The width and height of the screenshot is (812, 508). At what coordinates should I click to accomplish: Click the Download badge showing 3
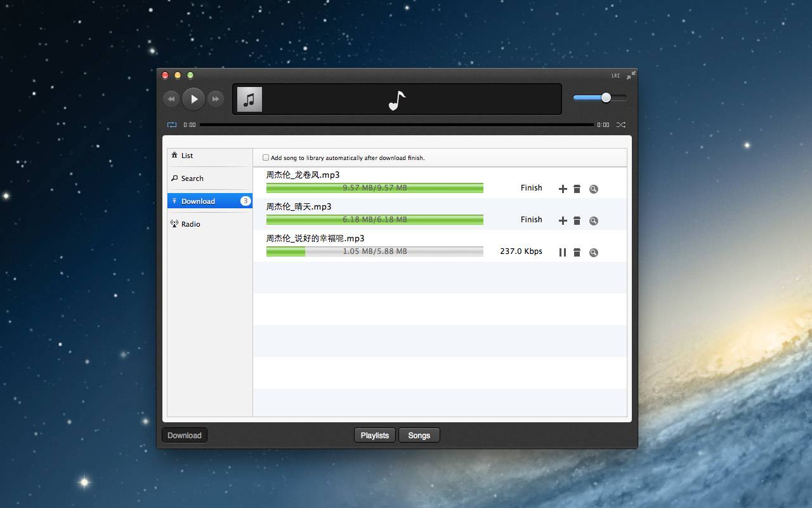click(x=246, y=201)
